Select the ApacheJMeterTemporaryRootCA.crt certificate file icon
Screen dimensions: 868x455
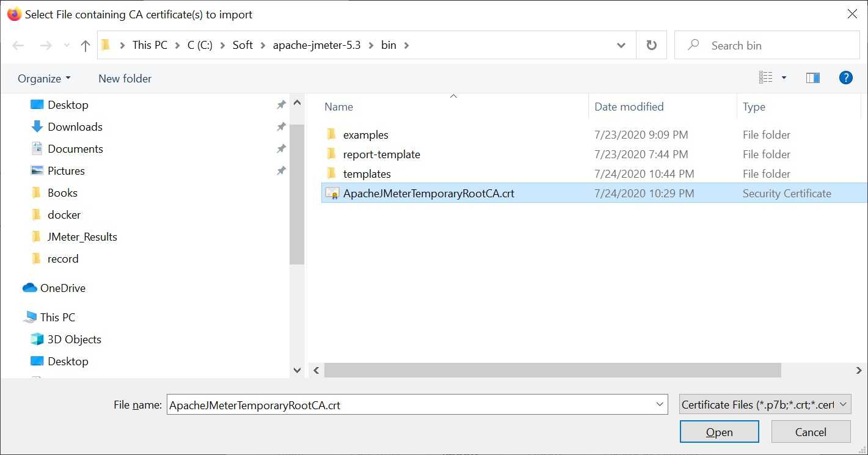click(332, 194)
